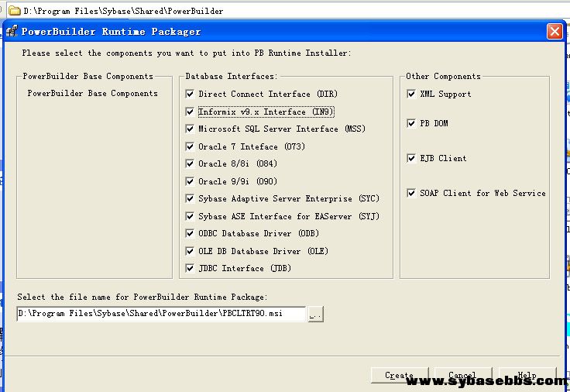Viewport: 570px width, 392px height.
Task: Toggle OLE DB Database Driver (OLE) checkbox
Action: [190, 251]
